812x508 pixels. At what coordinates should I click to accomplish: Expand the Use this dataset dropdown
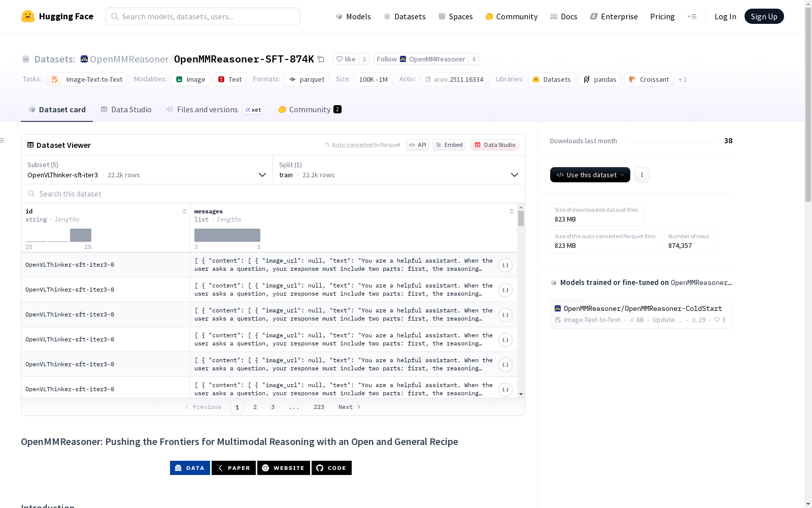pyautogui.click(x=590, y=175)
